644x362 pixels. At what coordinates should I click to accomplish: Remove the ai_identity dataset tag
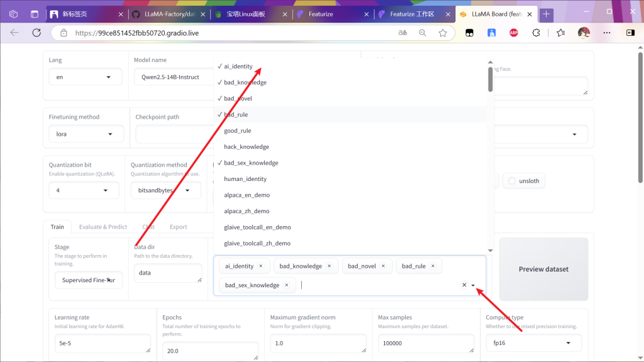(261, 266)
